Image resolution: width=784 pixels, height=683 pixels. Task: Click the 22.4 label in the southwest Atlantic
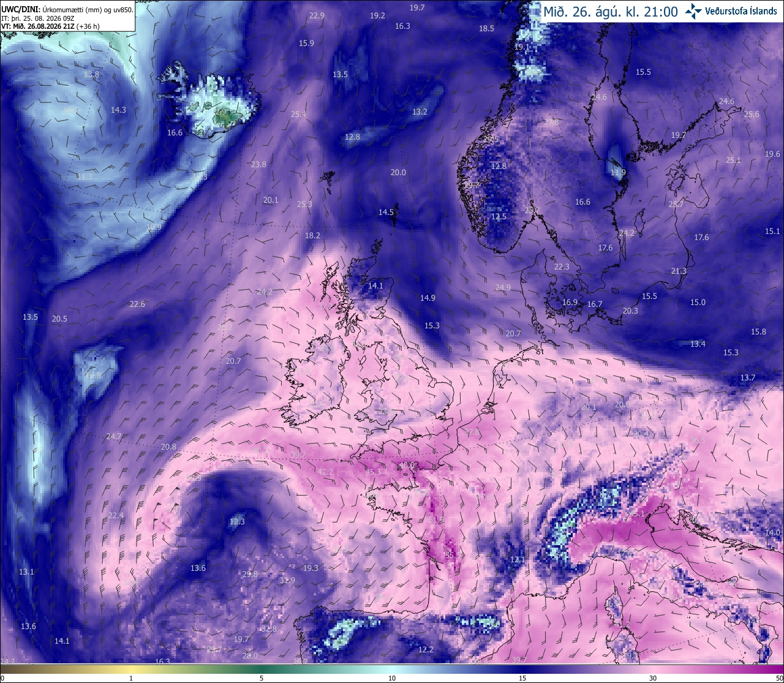[116, 515]
